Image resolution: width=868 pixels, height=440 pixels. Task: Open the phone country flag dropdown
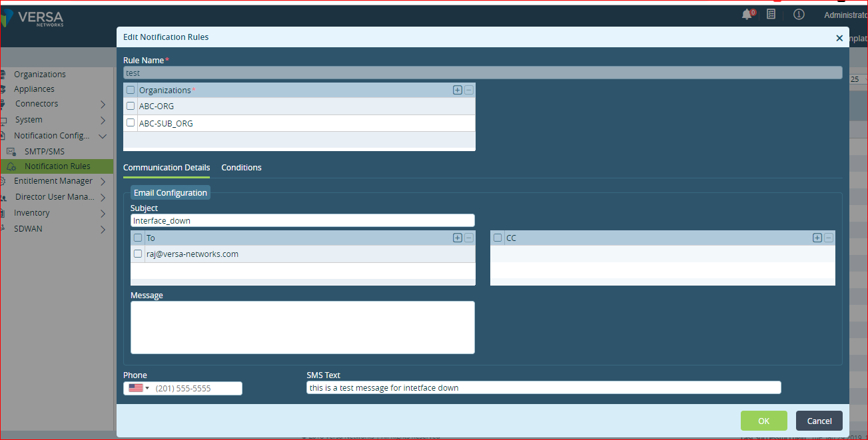[x=139, y=388]
